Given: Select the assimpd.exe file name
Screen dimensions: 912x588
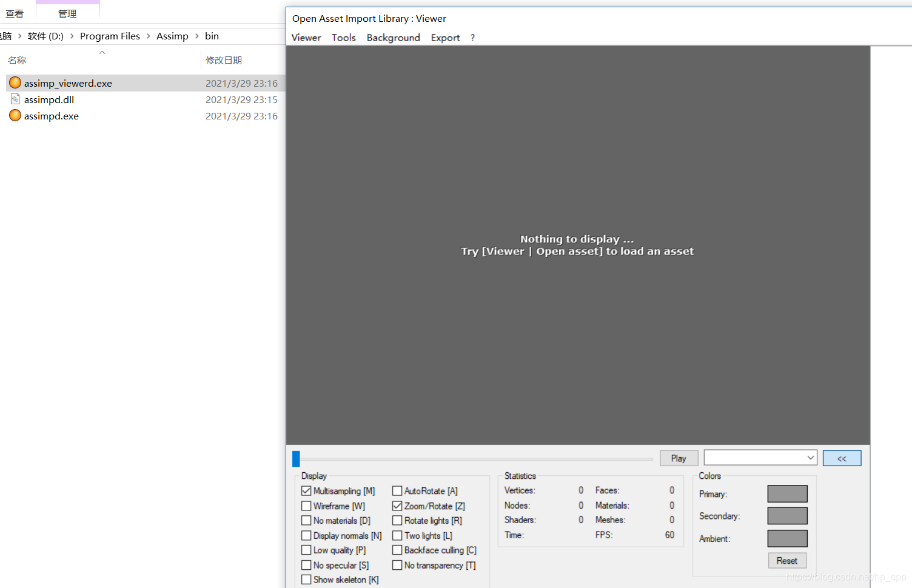Looking at the screenshot, I should pyautogui.click(x=52, y=116).
